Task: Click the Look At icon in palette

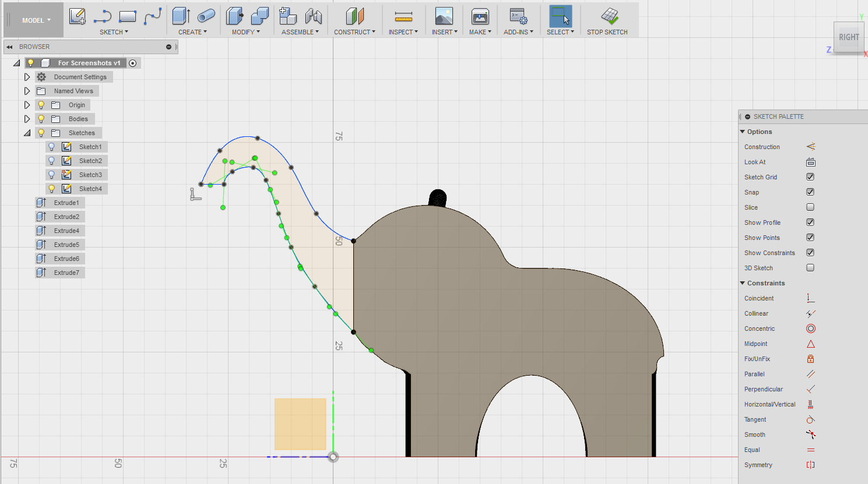Action: coord(810,162)
